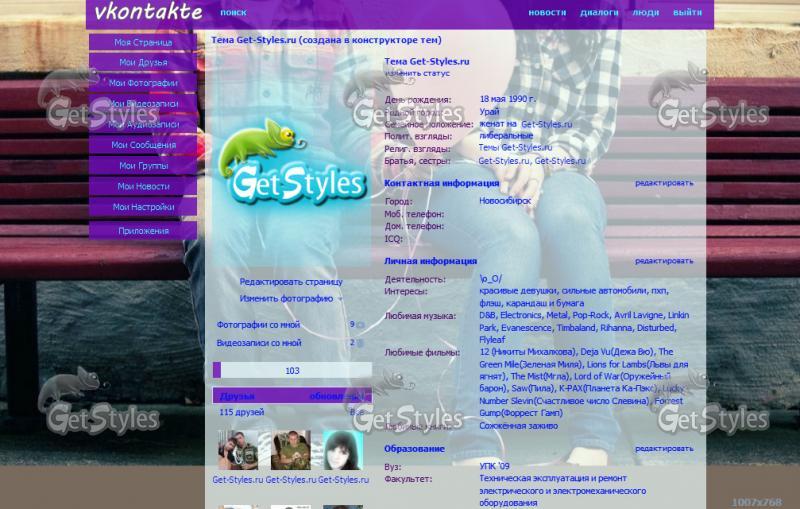Open the dark-haired girl friend thumbnail
This screenshot has height=509, width=800.
coord(343,450)
